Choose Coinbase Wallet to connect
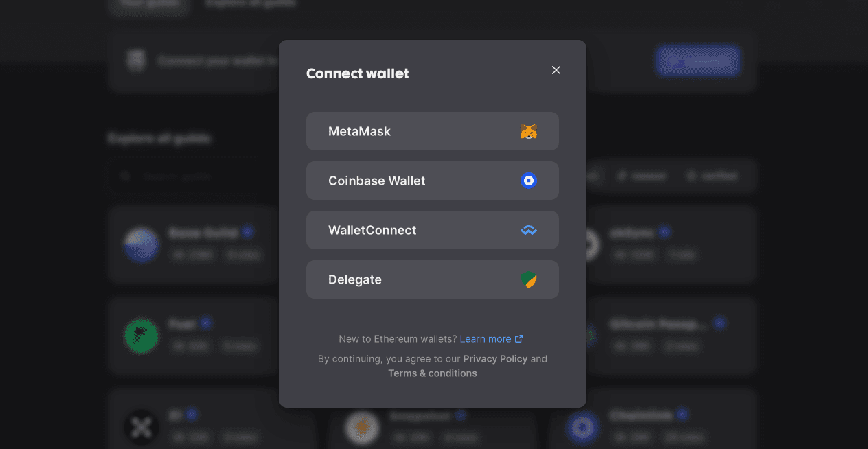Image resolution: width=868 pixels, height=449 pixels. 433,181
